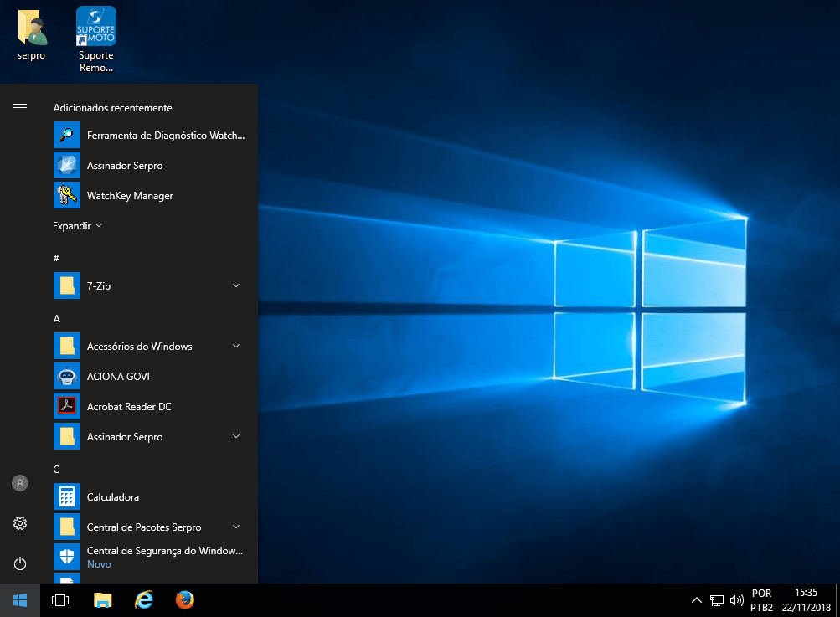The image size is (840, 617).
Task: Open File Explorer from taskbar
Action: coord(103,600)
